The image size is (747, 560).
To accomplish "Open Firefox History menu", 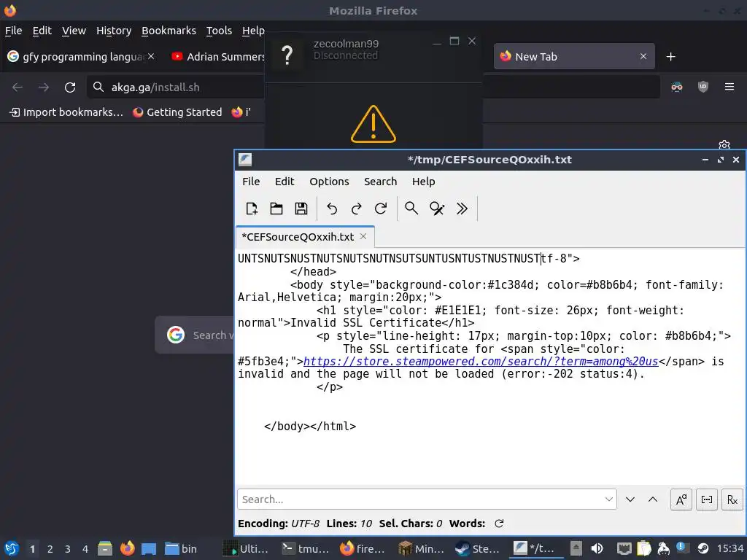I will pyautogui.click(x=114, y=31).
